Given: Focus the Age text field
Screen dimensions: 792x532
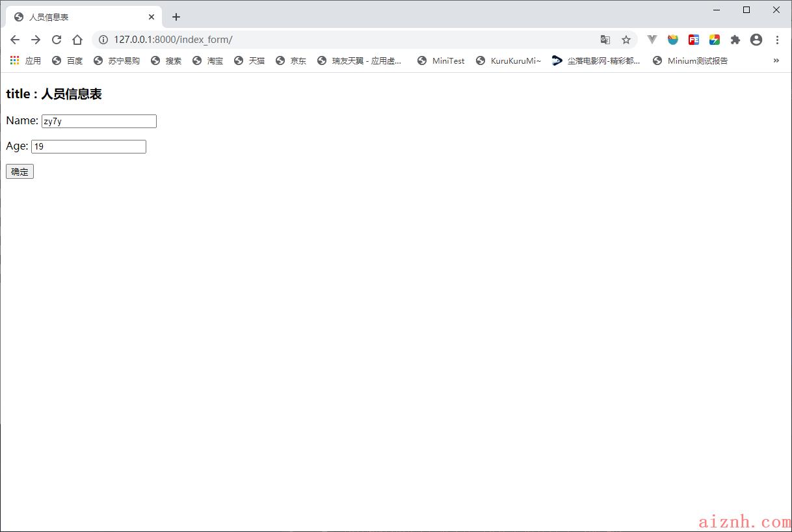Looking at the screenshot, I should pyautogui.click(x=88, y=147).
